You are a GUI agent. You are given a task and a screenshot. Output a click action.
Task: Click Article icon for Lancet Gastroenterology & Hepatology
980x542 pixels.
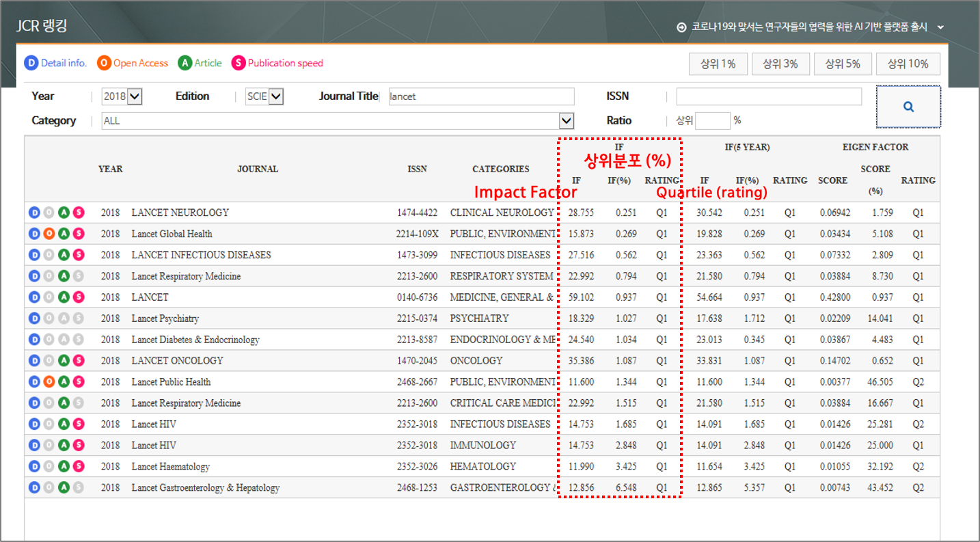(x=64, y=488)
